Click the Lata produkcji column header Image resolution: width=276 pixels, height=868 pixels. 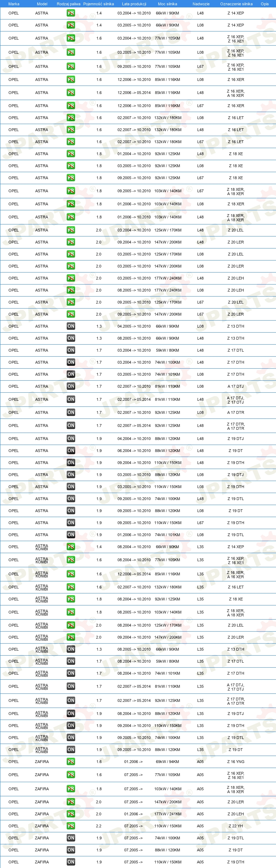[134, 4]
